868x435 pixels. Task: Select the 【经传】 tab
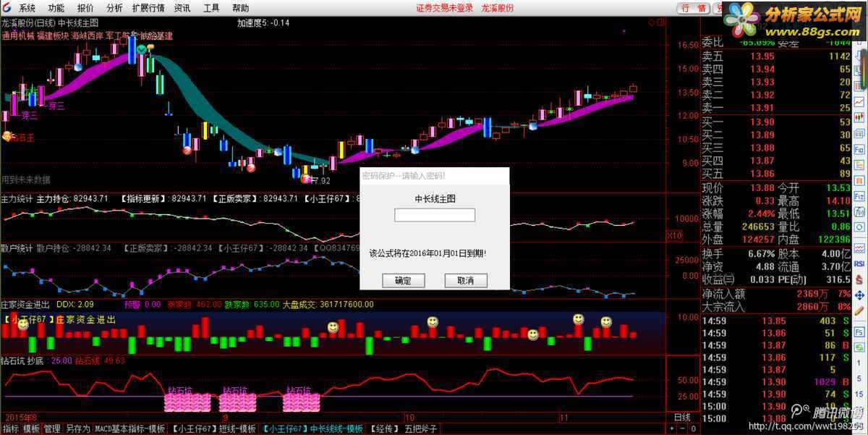pyautogui.click(x=385, y=428)
